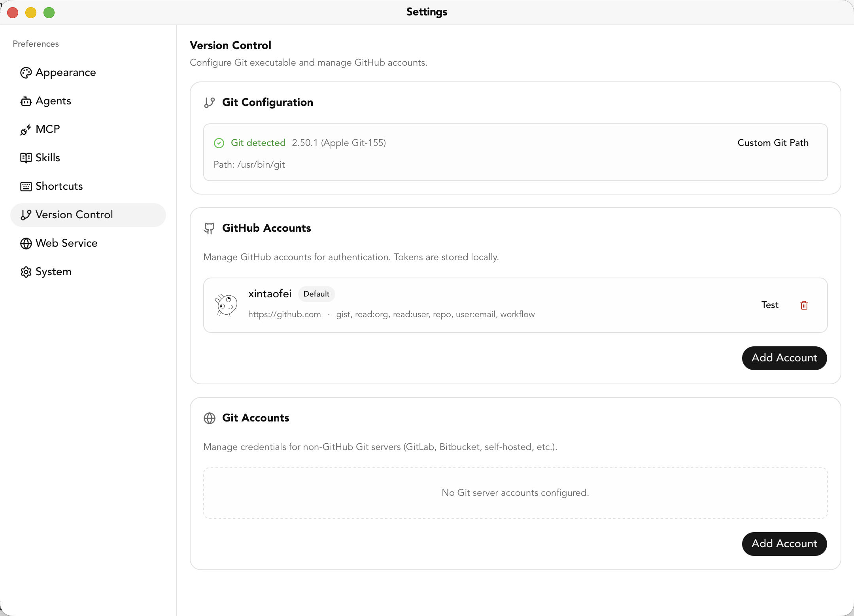The width and height of the screenshot is (854, 616).
Task: Click the GitHub octocat icon
Action: (210, 228)
